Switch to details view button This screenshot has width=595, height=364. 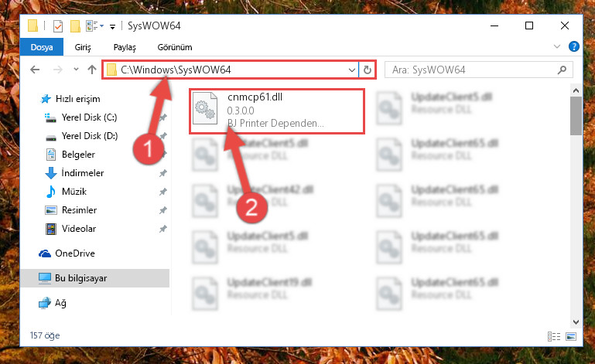pyautogui.click(x=554, y=336)
